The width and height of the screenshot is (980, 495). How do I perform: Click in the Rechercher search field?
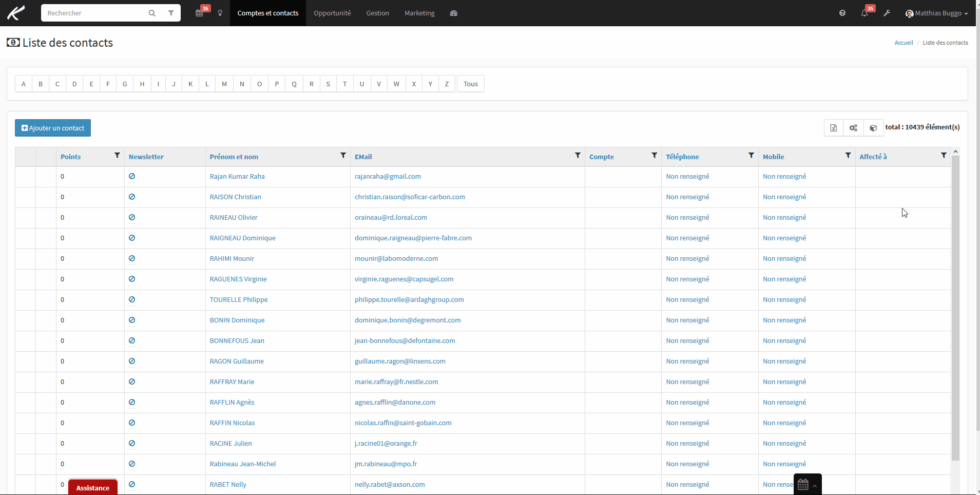92,13
